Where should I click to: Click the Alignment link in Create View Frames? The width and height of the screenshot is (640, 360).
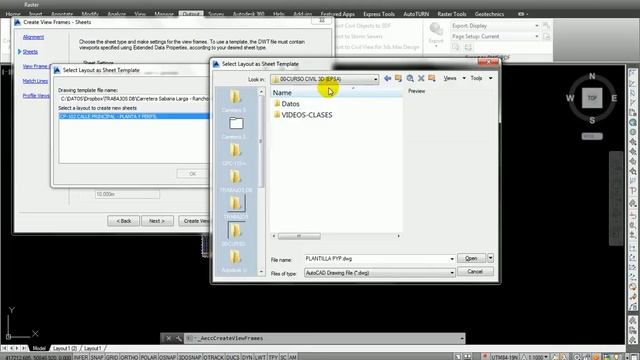point(33,37)
